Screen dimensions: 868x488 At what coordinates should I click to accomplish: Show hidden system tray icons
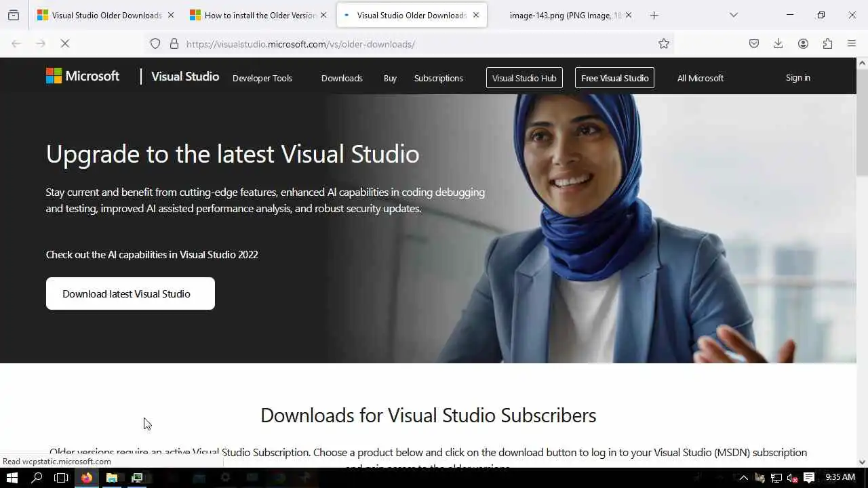coord(744,478)
